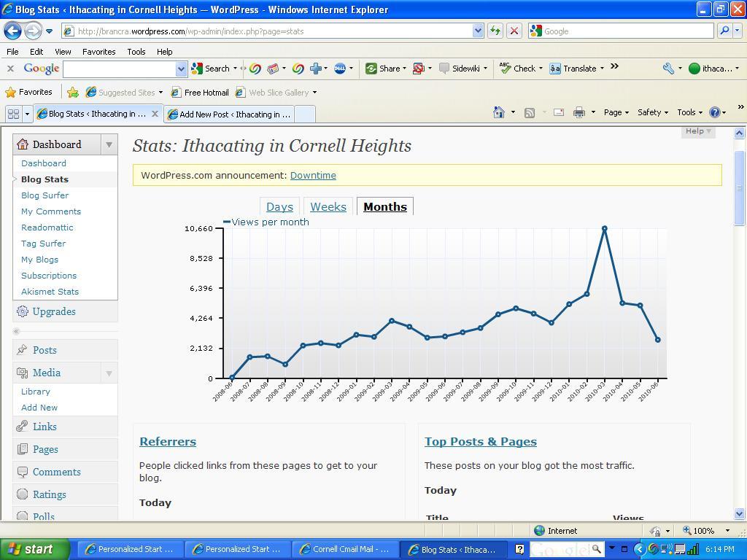
Task: Click the 2010-03 peak data point
Action: [604, 229]
